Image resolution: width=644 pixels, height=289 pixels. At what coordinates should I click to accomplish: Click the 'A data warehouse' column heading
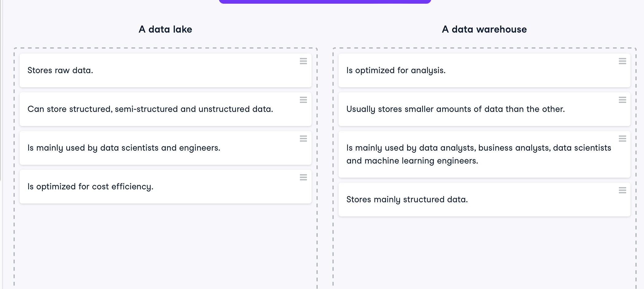pyautogui.click(x=484, y=29)
